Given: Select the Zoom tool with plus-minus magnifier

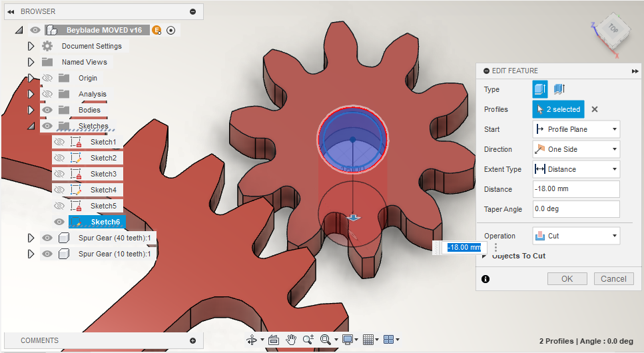Looking at the screenshot, I should point(308,340).
